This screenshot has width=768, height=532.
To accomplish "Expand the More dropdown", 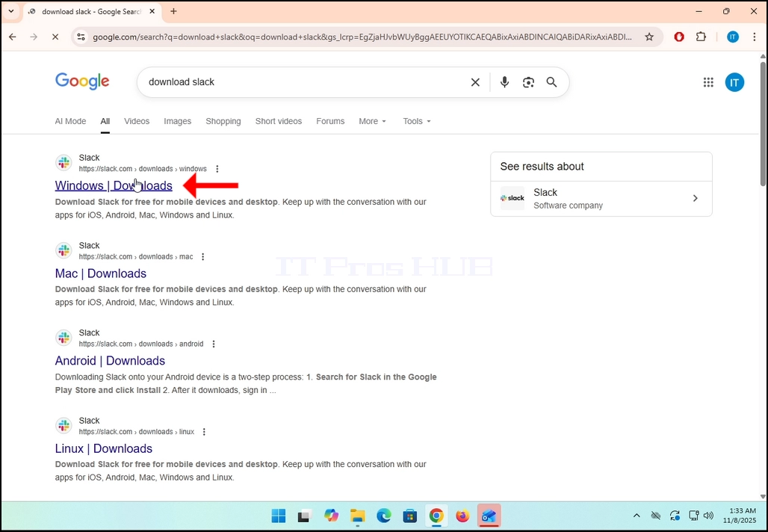I will tap(372, 121).
